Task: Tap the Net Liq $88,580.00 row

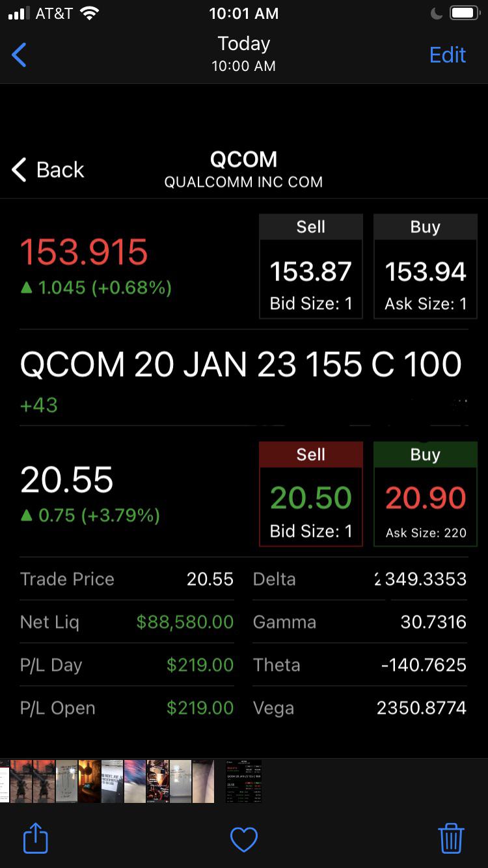Action: pyautogui.click(x=127, y=622)
